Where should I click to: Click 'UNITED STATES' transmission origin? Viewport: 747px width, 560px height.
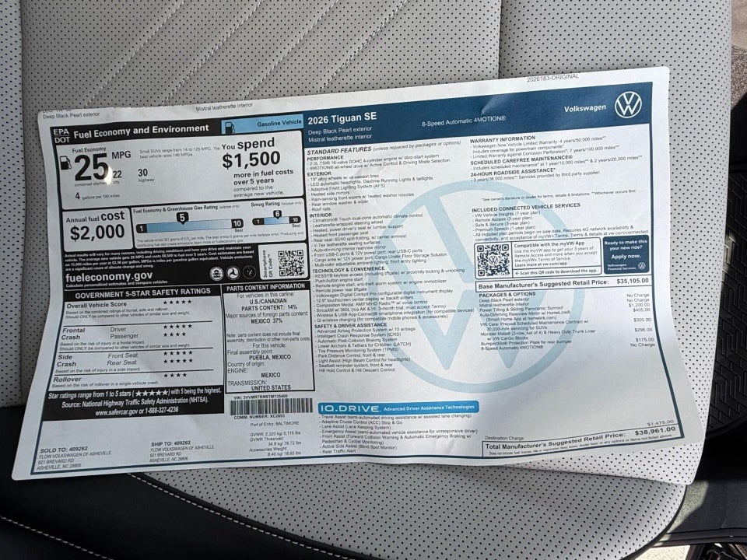[x=271, y=387]
